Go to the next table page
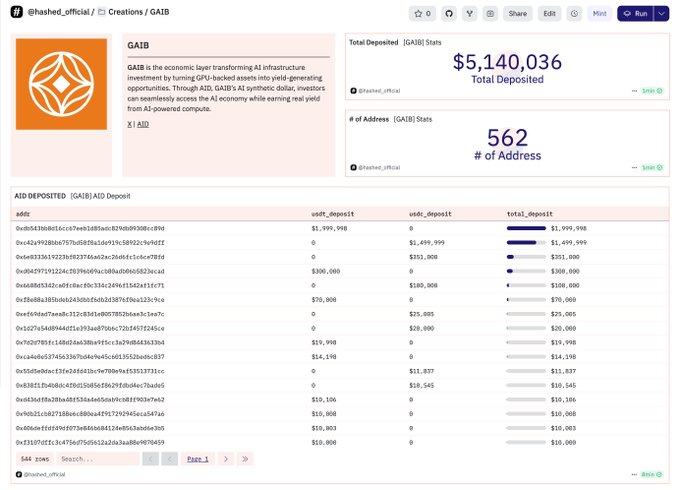The height and width of the screenshot is (490, 680). (x=226, y=458)
